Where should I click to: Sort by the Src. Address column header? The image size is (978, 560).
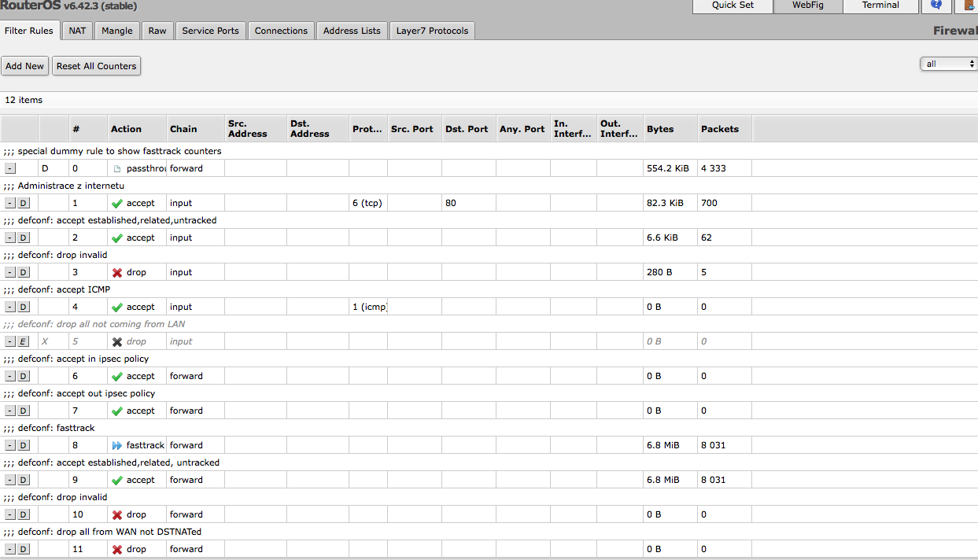tap(256, 129)
